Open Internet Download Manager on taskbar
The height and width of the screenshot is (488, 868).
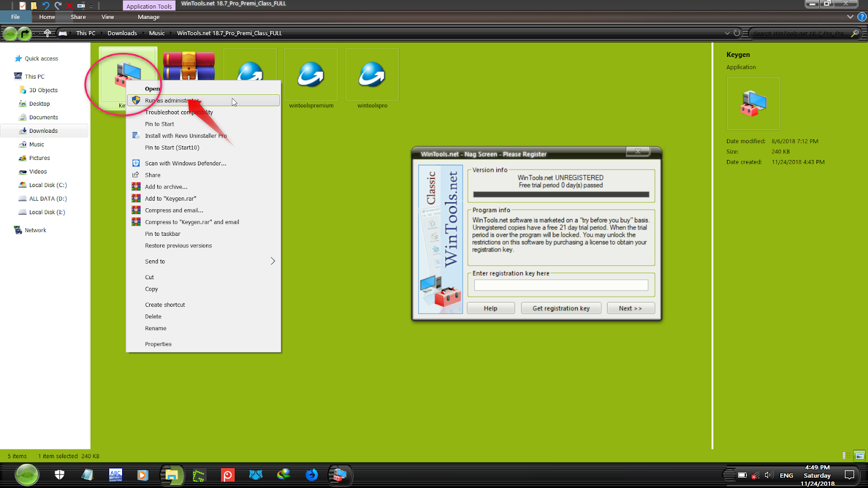point(284,475)
